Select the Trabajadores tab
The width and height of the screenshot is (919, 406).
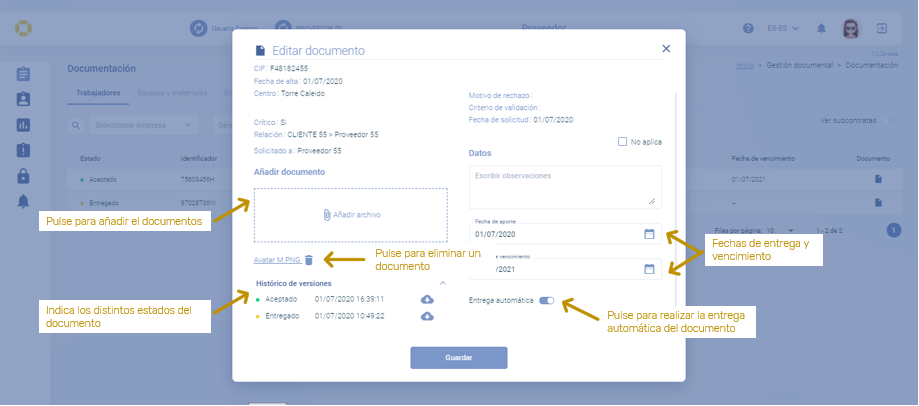pos(98,93)
